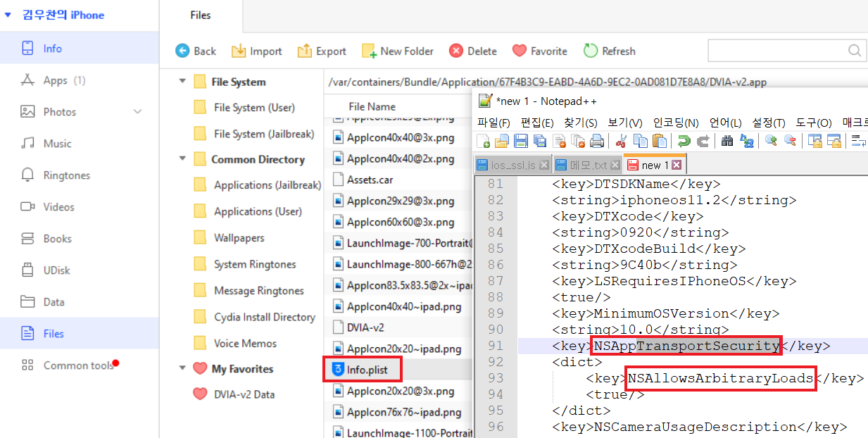Expand the Photos section chevron
This screenshot has width=868, height=438.
tap(137, 112)
